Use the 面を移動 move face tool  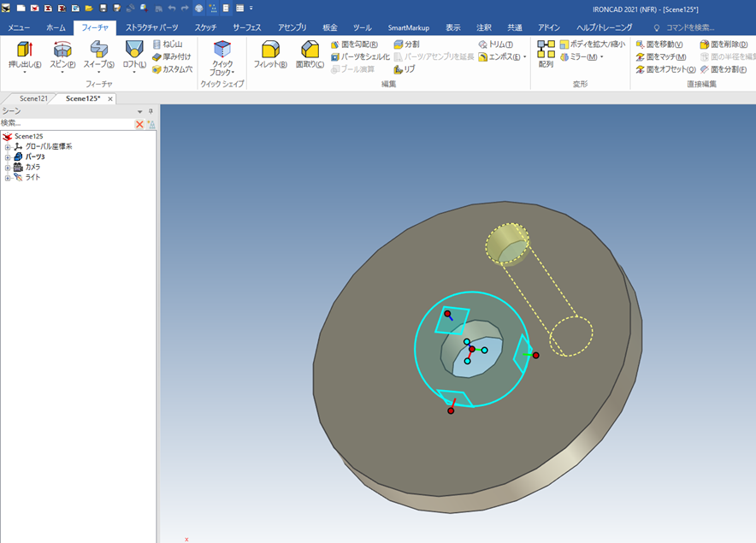659,44
